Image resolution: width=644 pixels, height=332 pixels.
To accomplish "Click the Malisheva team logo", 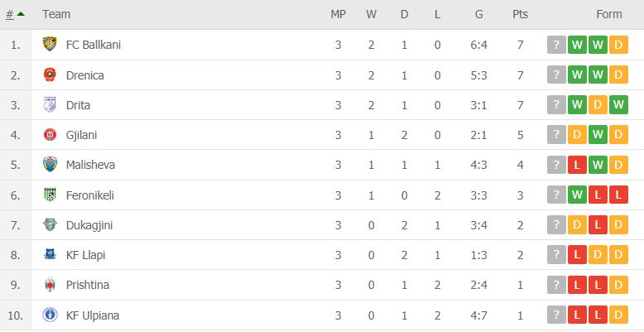I will [x=50, y=165].
